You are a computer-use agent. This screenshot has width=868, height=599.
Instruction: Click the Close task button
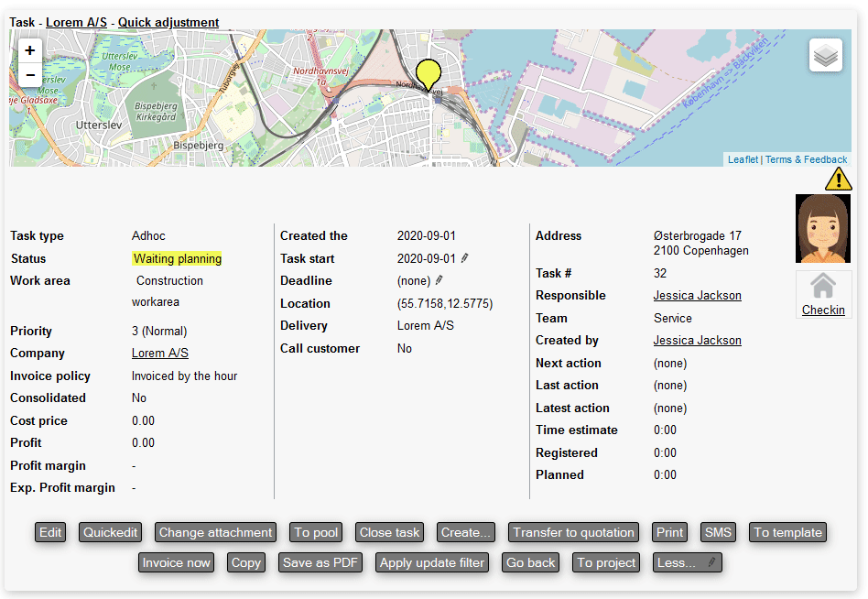[x=389, y=532]
